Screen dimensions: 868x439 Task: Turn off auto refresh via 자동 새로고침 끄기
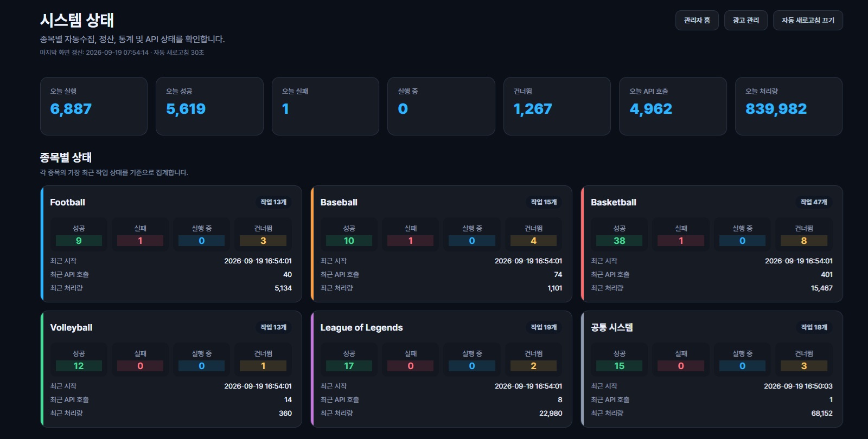point(808,20)
